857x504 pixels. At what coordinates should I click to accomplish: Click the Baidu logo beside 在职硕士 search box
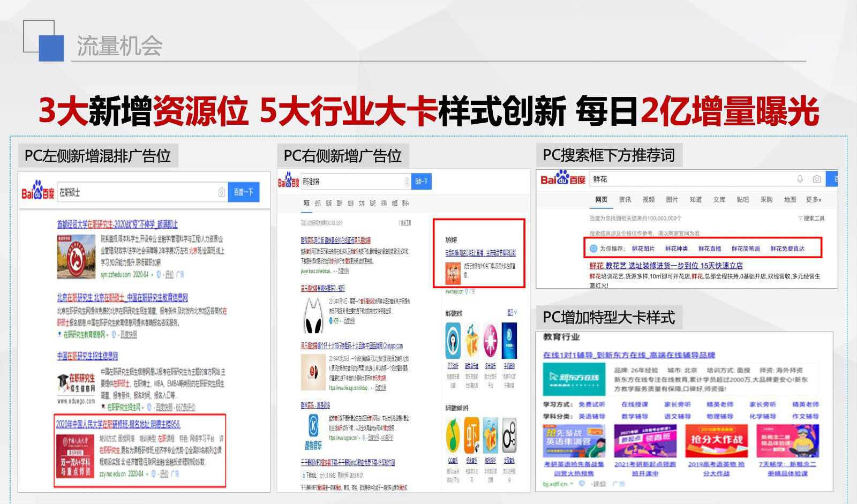click(37, 191)
